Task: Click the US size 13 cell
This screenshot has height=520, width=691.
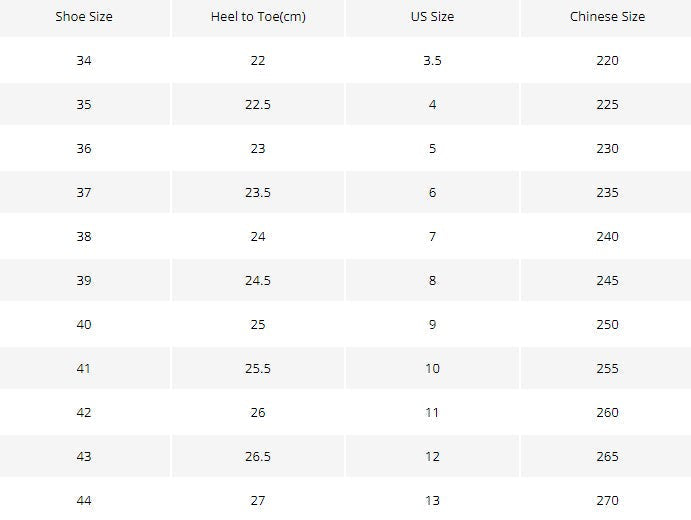Action: tap(432, 500)
